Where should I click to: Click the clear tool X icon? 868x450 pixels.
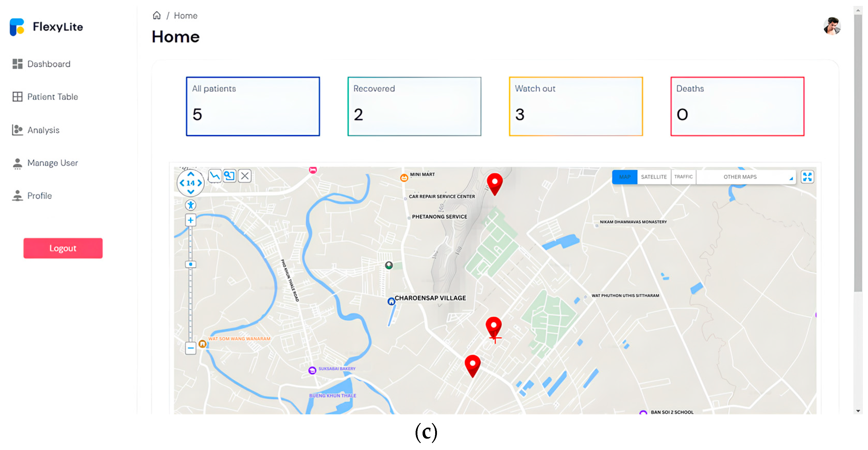tap(245, 176)
